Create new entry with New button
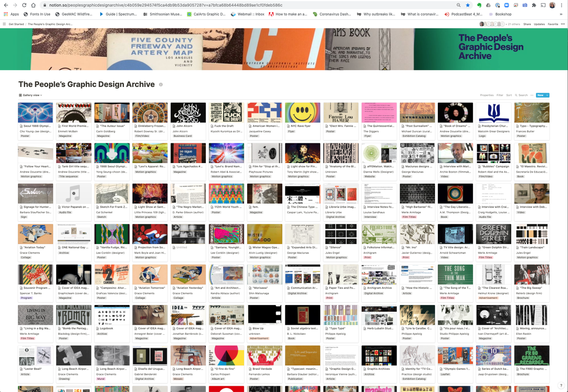Image resolution: width=568 pixels, height=392 pixels. (x=540, y=95)
